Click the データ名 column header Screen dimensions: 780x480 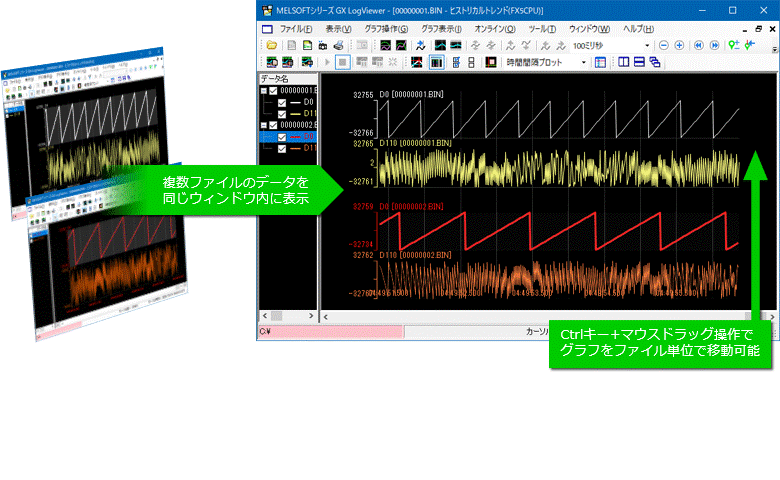(x=275, y=78)
